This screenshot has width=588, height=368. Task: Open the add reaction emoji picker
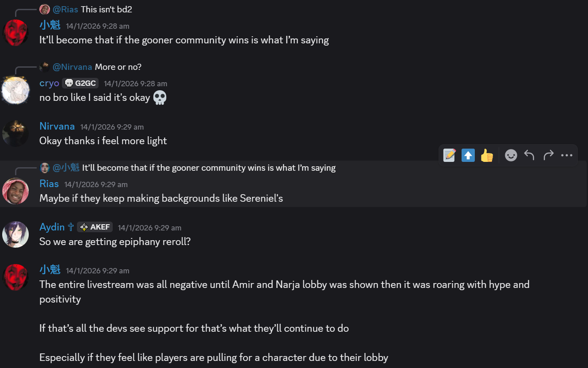coord(511,155)
